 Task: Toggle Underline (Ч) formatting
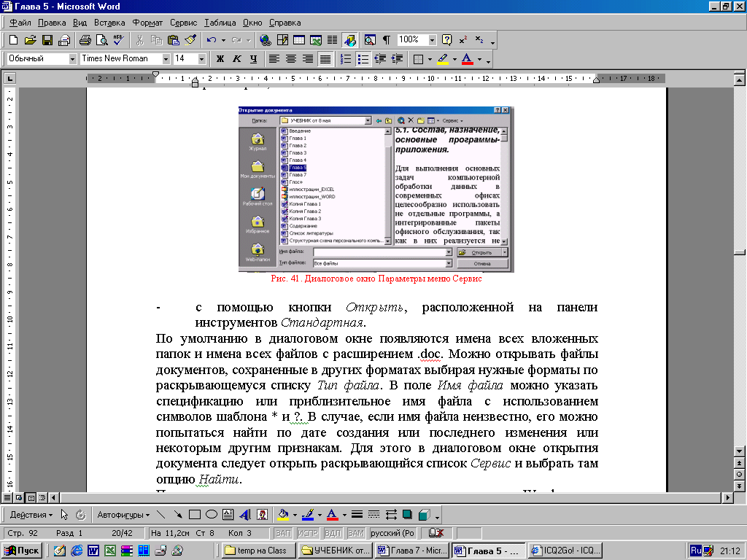253,59
